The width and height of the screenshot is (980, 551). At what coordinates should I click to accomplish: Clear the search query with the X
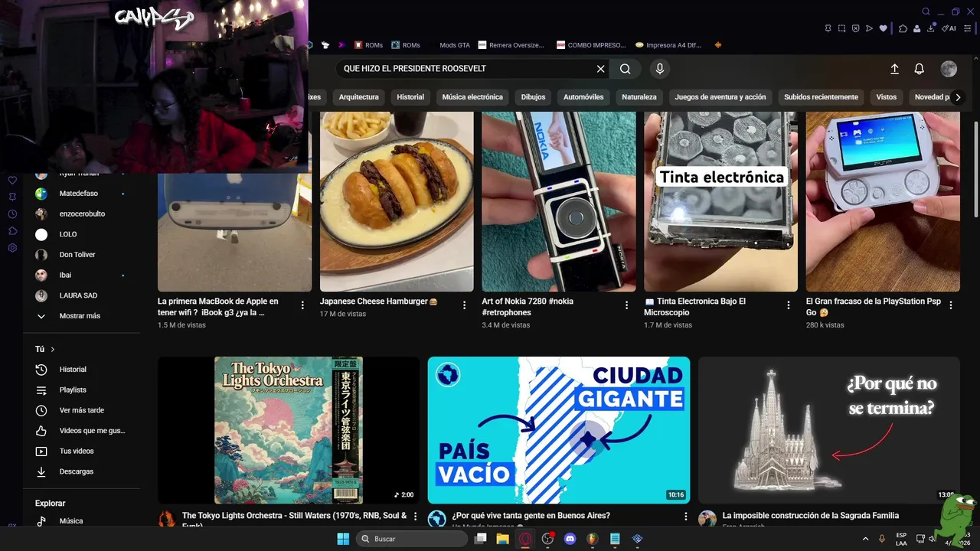click(x=601, y=69)
